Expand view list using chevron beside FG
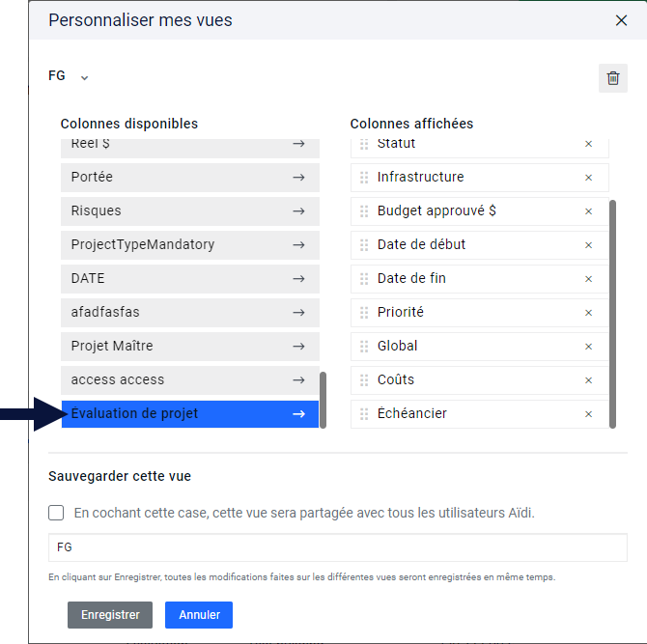Image resolution: width=647 pixels, height=644 pixels. [84, 77]
